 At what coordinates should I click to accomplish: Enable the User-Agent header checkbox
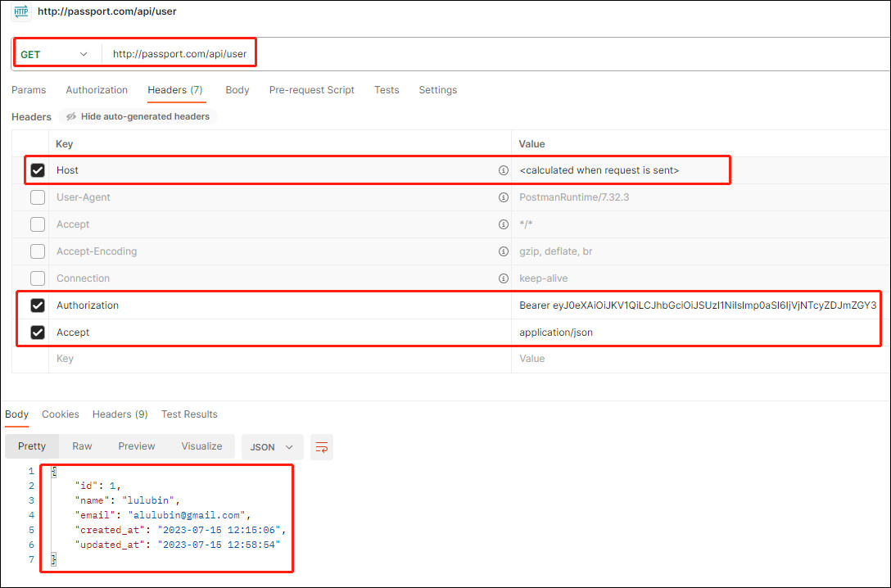(38, 197)
